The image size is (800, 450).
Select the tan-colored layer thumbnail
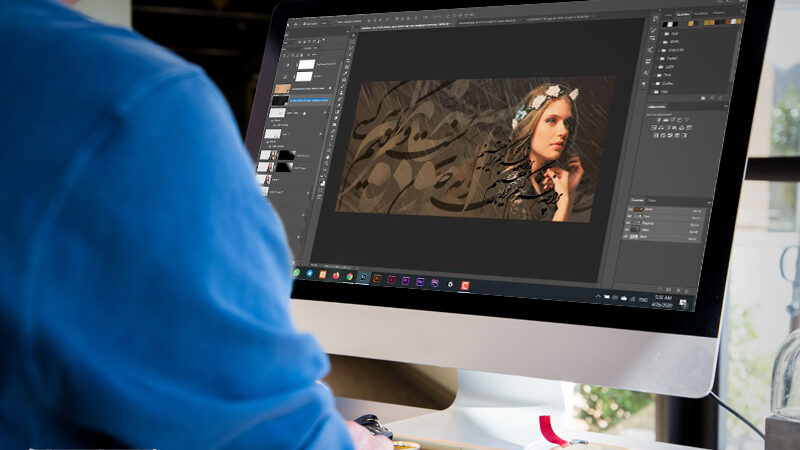tap(283, 89)
